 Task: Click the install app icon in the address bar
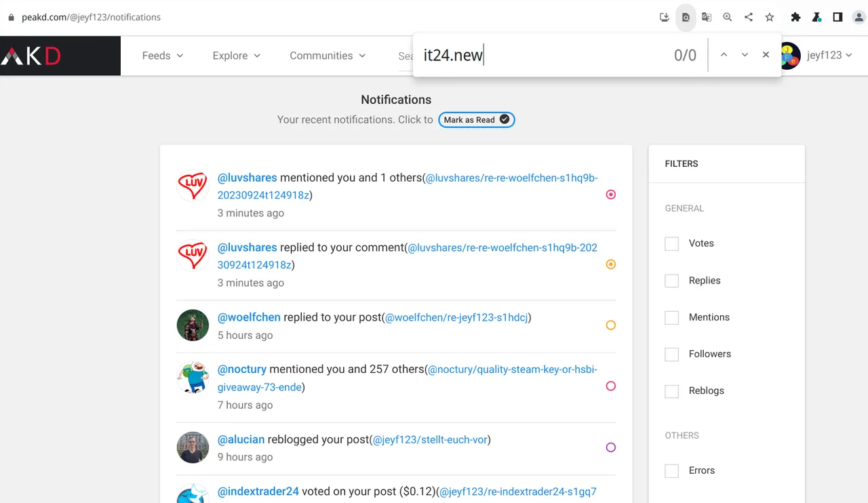point(665,18)
